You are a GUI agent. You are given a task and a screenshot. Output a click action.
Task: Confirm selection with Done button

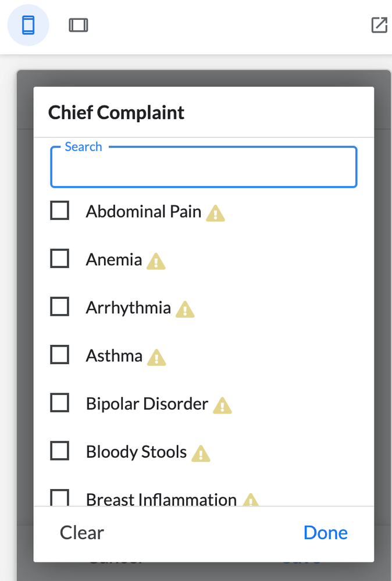(325, 533)
